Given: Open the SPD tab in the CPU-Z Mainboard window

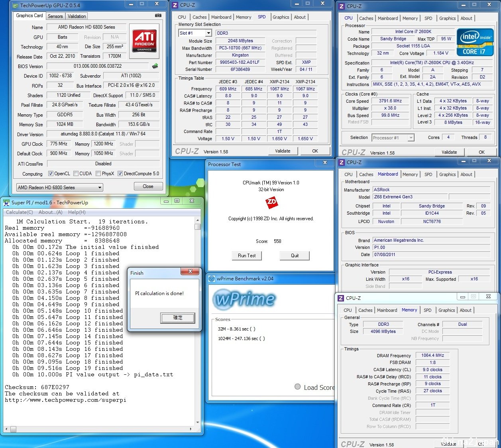Looking at the screenshot, I should [x=428, y=174].
